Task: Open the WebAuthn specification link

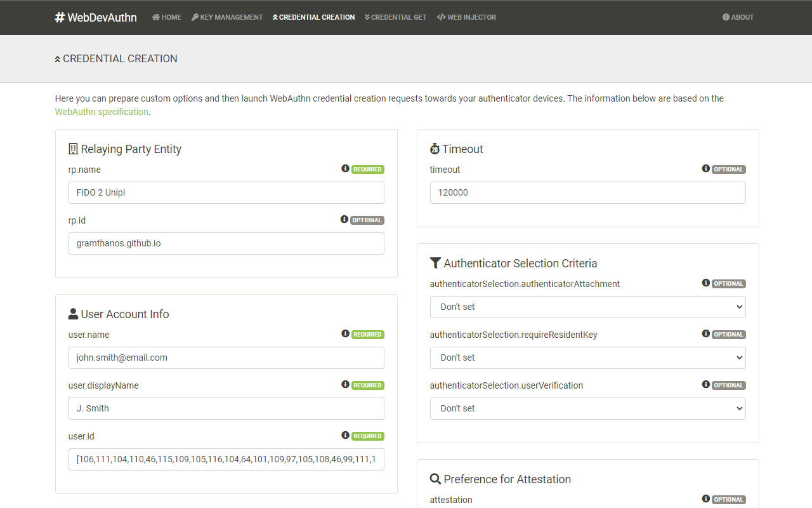Action: [x=101, y=112]
